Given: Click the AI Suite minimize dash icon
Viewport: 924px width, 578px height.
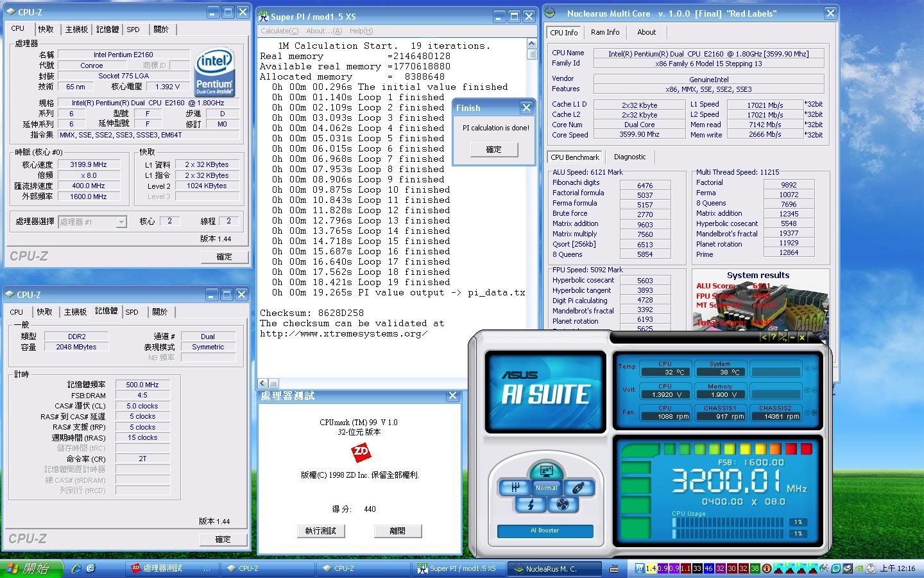Looking at the screenshot, I should tap(792, 337).
